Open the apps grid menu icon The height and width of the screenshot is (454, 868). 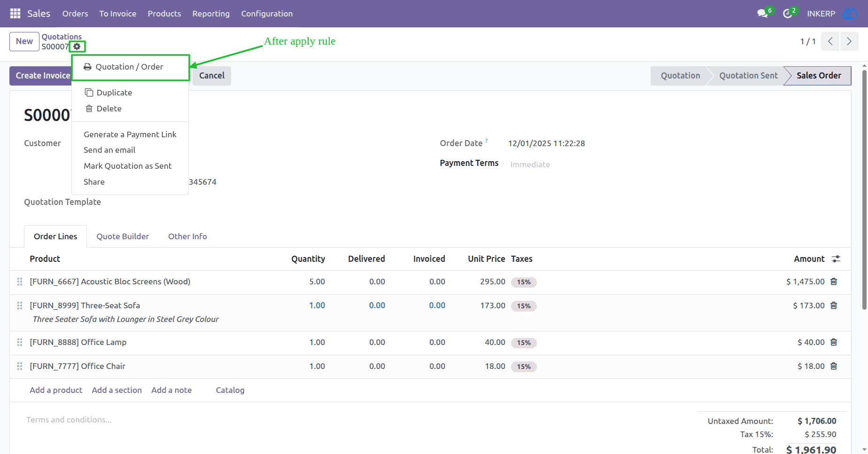pos(15,14)
